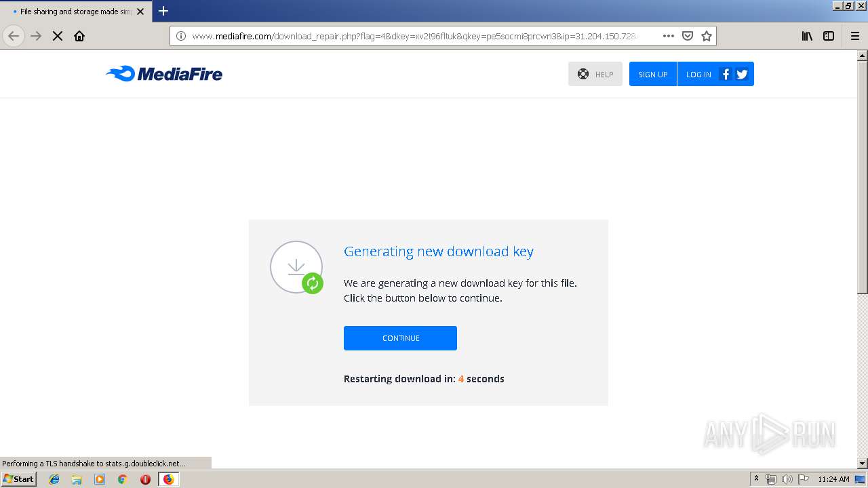868x488 pixels.
Task: Click the LOG IN button
Action: 698,74
